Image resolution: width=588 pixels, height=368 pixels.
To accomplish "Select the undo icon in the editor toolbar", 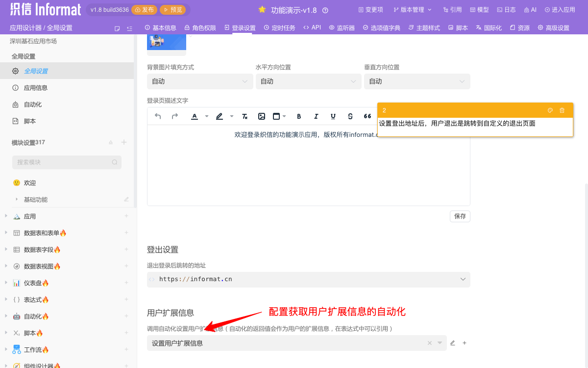I will coord(157,116).
